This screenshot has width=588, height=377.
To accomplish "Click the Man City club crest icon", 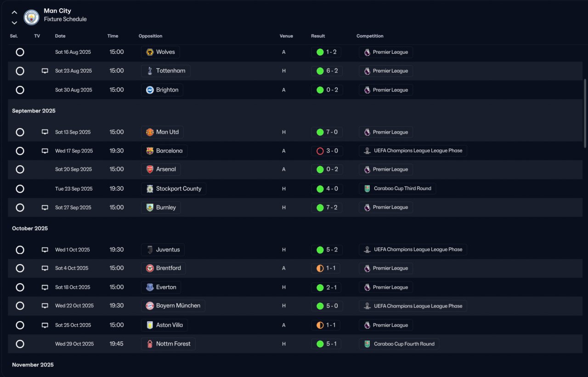I will pos(31,17).
